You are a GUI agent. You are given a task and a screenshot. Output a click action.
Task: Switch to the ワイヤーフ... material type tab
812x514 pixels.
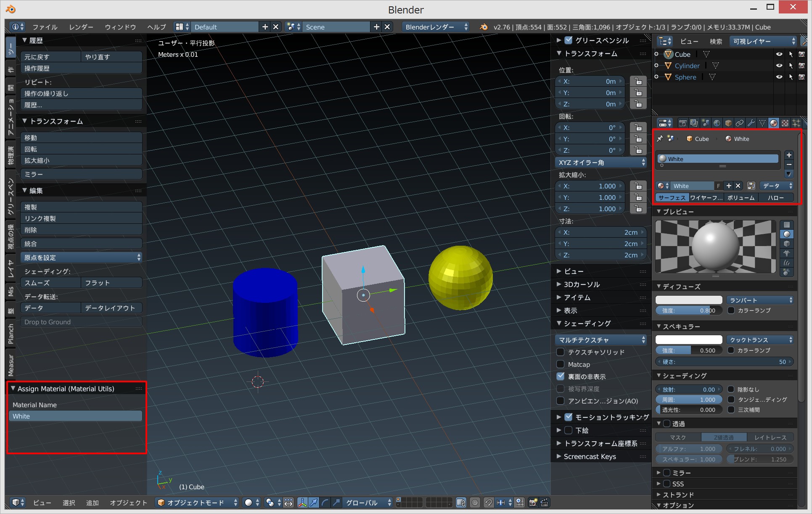(x=706, y=198)
